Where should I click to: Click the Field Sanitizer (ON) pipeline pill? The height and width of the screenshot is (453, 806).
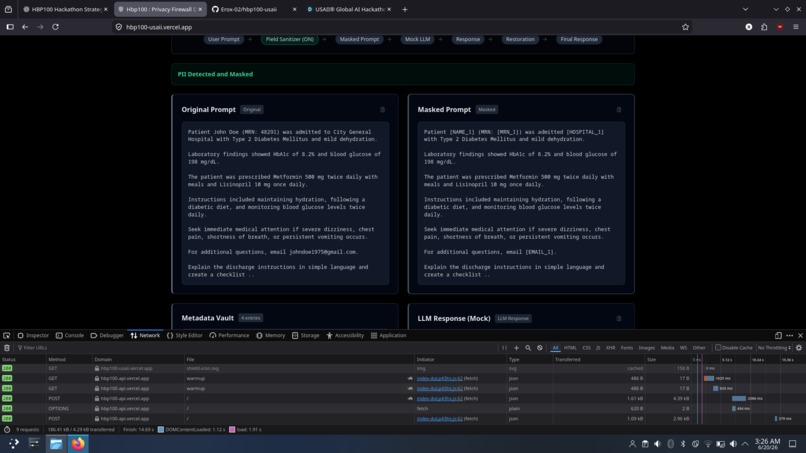(289, 39)
